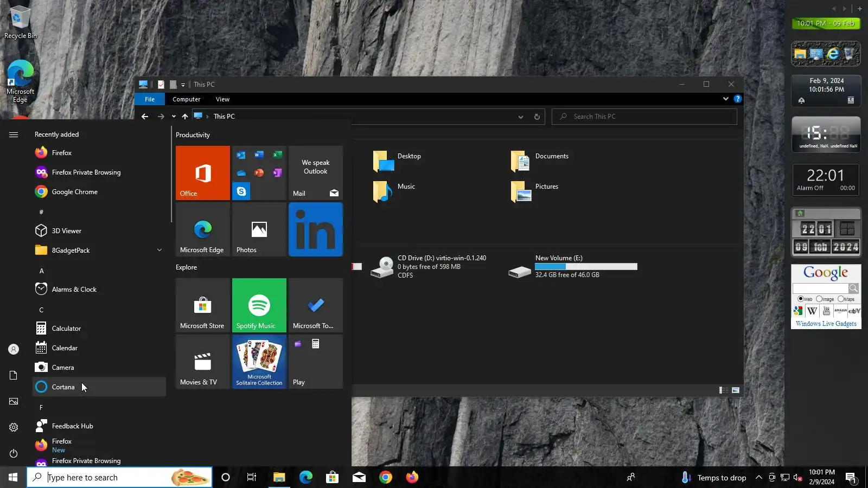Open the Movies & TV tile

point(203,362)
